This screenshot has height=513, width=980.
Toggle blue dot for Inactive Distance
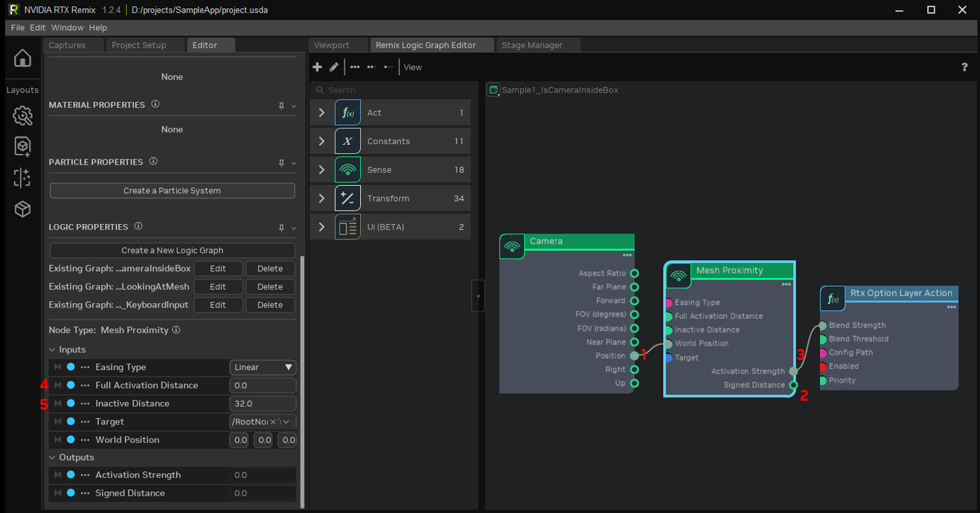coord(71,403)
